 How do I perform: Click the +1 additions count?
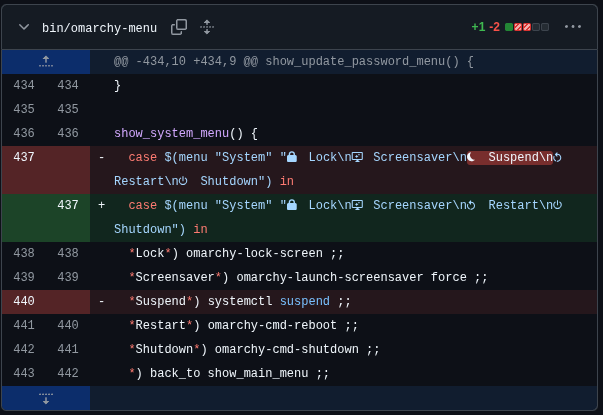point(478,27)
